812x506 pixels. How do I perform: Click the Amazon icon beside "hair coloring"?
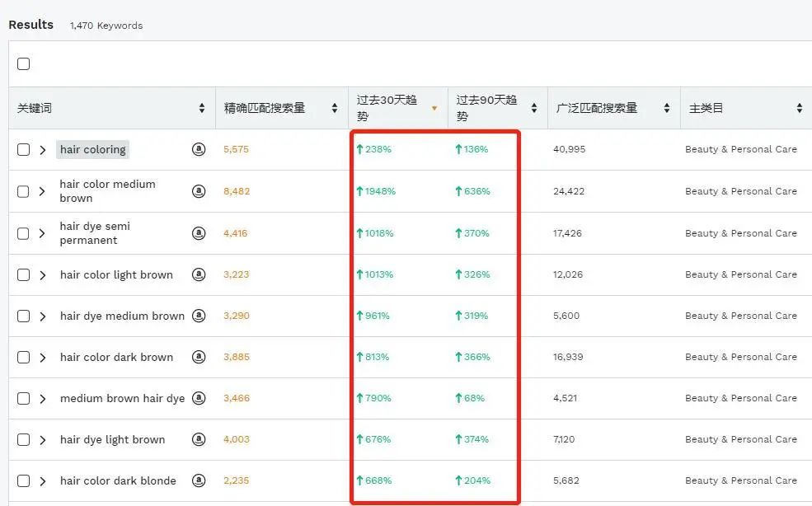(x=199, y=149)
